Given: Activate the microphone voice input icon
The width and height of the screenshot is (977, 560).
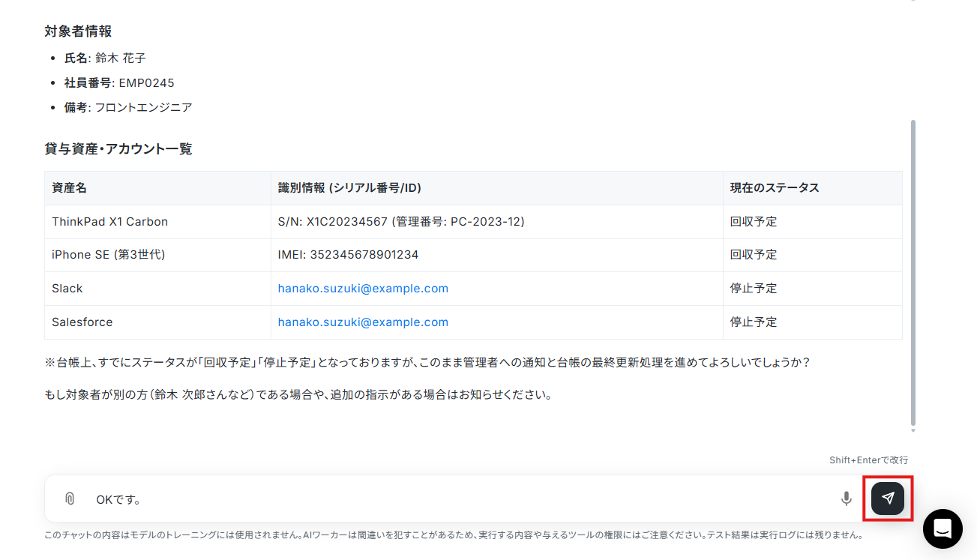Looking at the screenshot, I should [x=847, y=499].
